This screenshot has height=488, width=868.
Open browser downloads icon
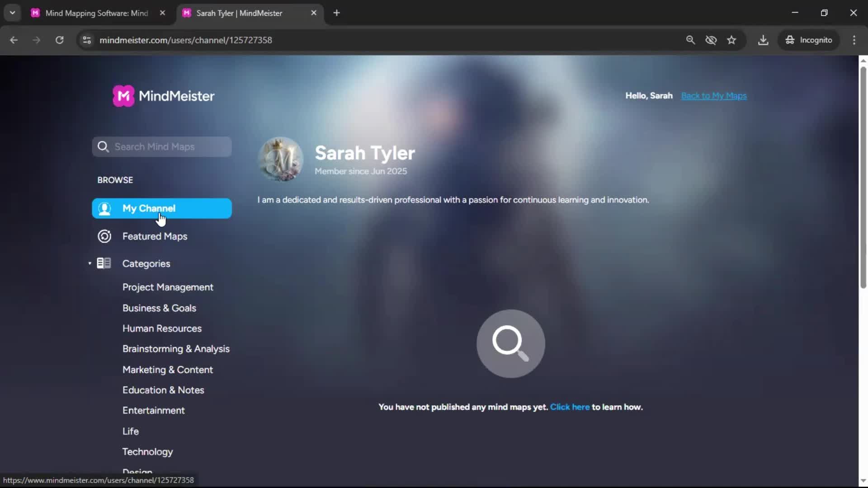[763, 40]
